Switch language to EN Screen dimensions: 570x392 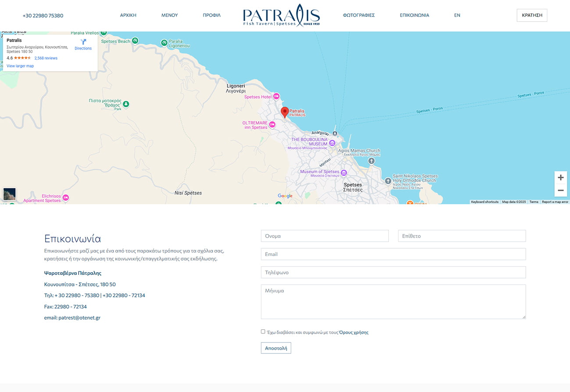457,15
